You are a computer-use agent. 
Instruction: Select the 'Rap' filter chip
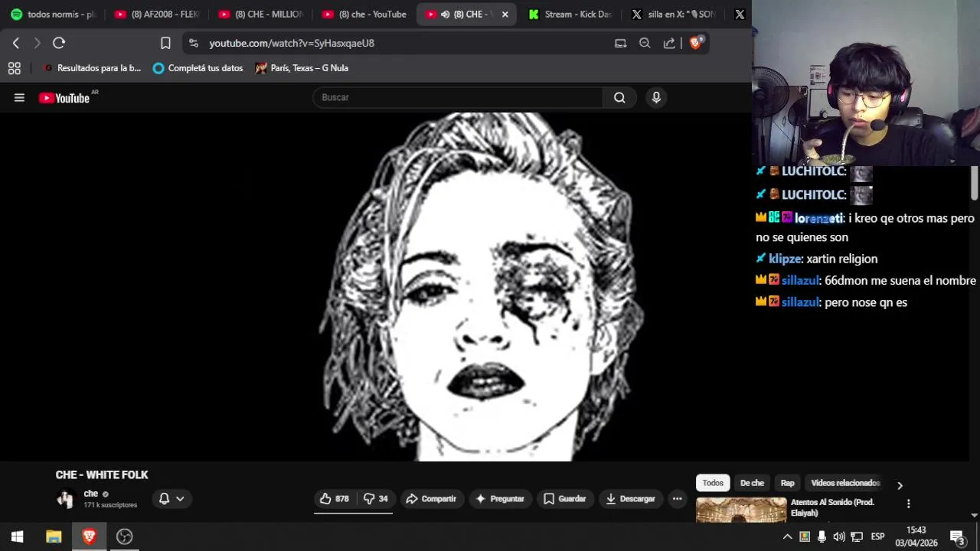pos(787,483)
